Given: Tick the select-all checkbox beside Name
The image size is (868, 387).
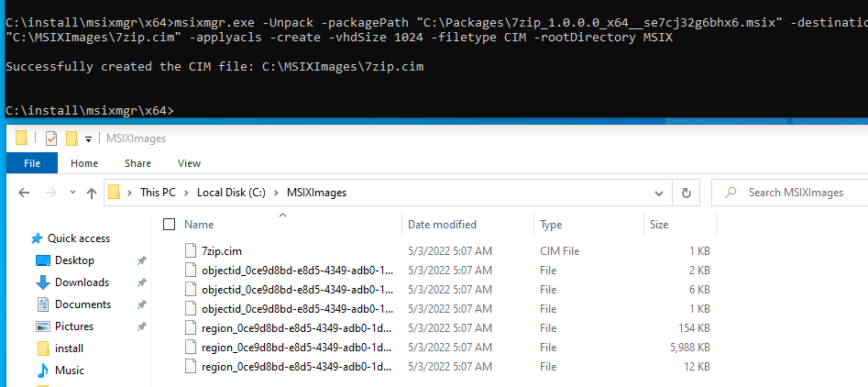Looking at the screenshot, I should 169,225.
